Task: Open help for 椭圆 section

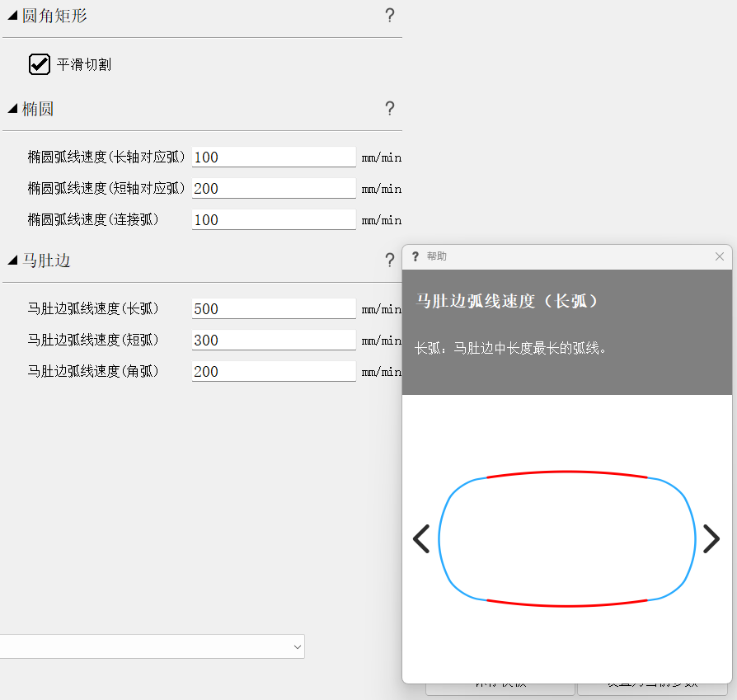Action: point(390,109)
